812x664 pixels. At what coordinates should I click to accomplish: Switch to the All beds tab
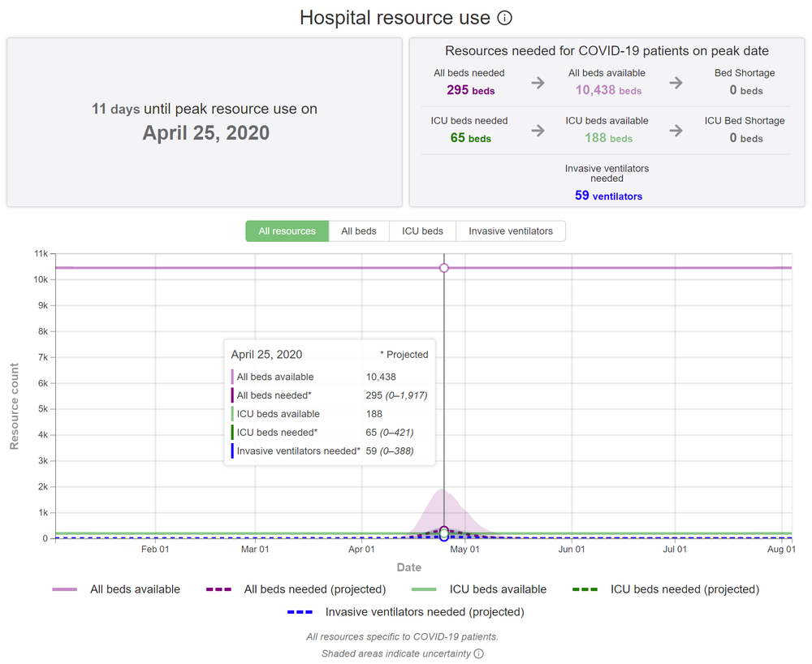[359, 231]
